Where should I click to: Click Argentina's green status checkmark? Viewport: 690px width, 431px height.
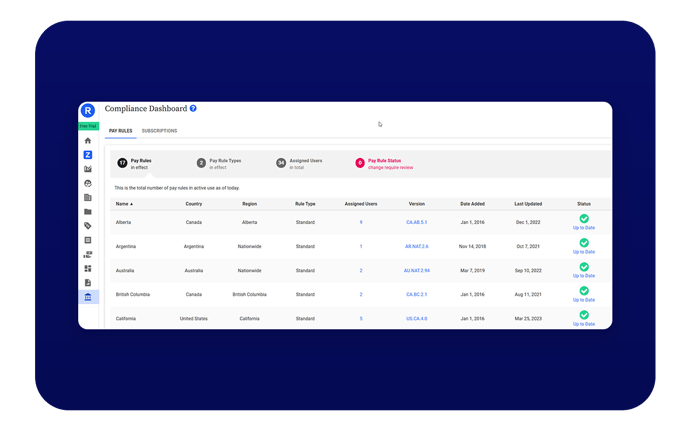[584, 243]
